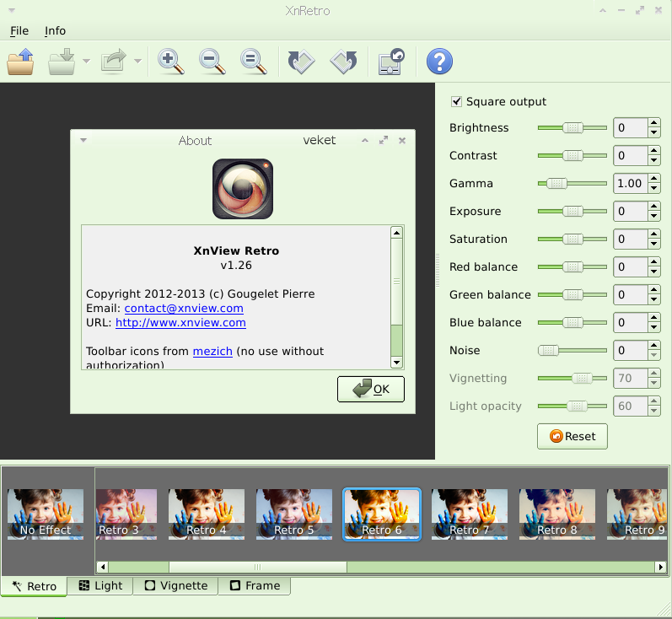Open the Info menu
672x619 pixels.
[56, 31]
